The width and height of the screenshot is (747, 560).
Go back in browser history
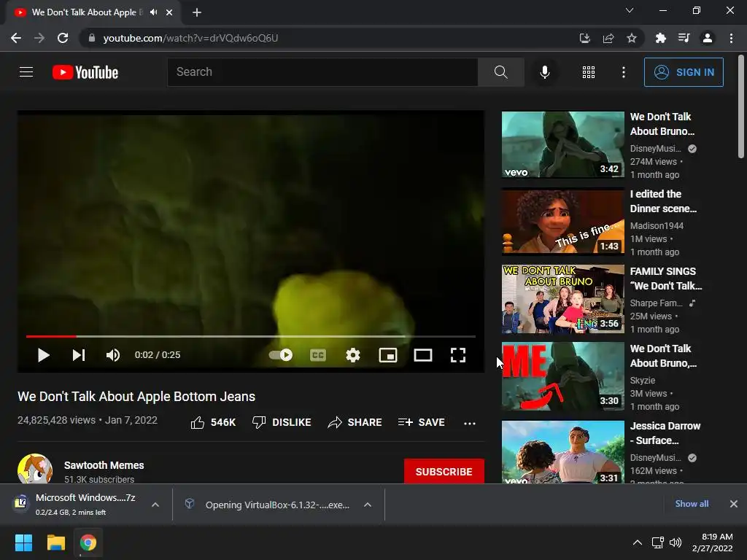[16, 38]
